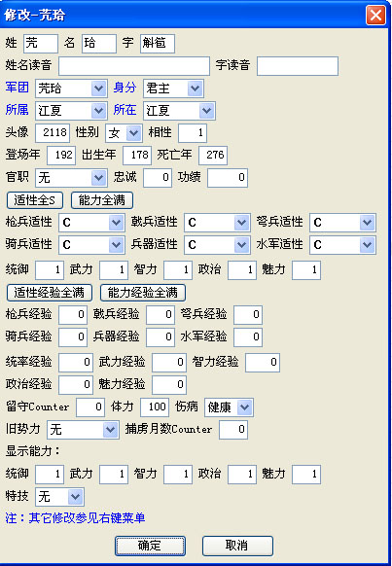The image size is (392, 566).
Task: Open the 官职 dropdown
Action: point(71,178)
